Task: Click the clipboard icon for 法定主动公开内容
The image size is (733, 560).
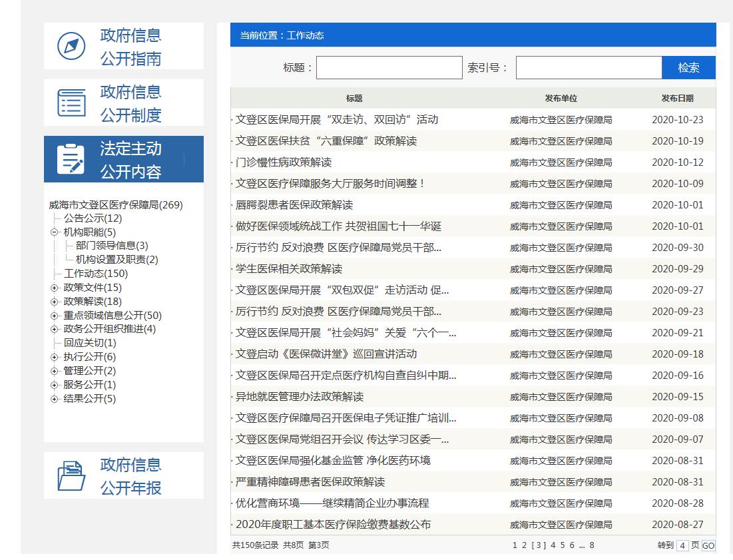Action: pos(71,160)
